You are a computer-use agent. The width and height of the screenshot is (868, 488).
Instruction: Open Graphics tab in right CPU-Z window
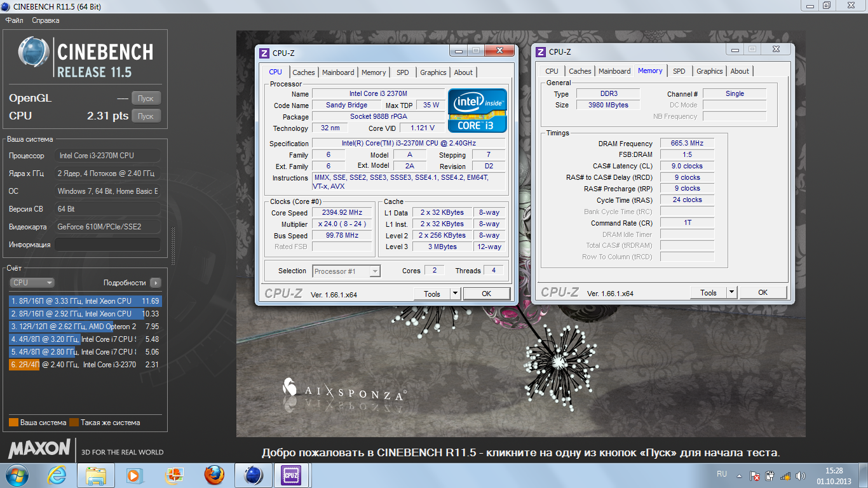[710, 71]
